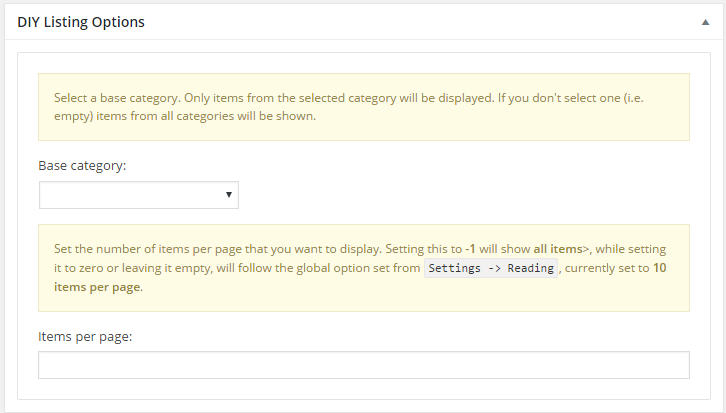Click the 'Base category:' label
The width and height of the screenshot is (726, 413).
pyautogui.click(x=82, y=166)
